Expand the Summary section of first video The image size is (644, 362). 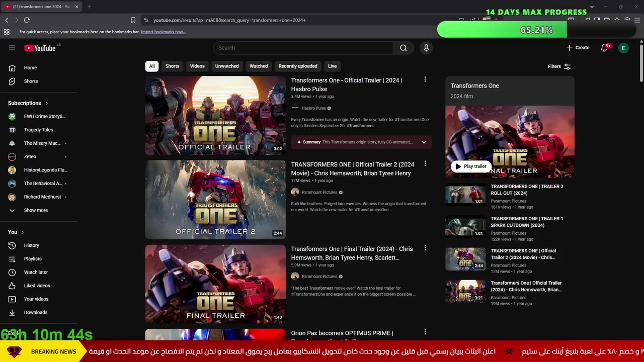[424, 142]
